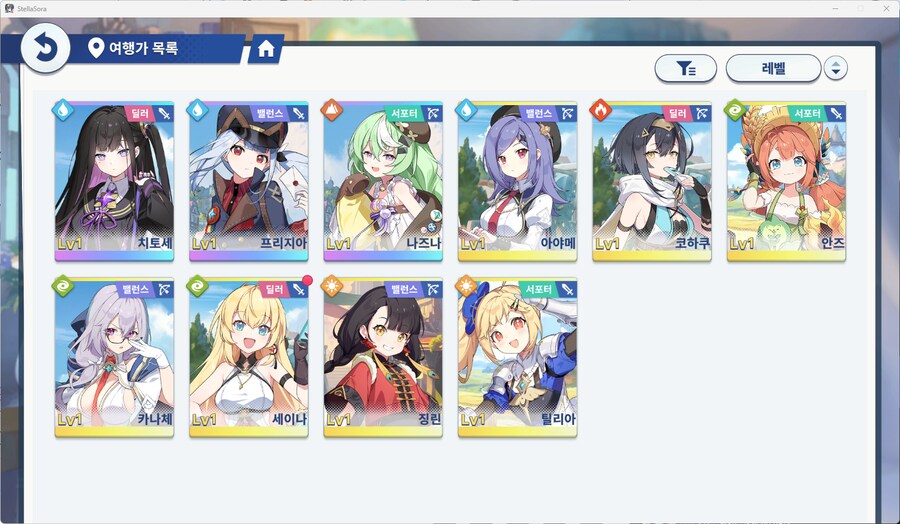Go to home via house icon

(x=266, y=49)
